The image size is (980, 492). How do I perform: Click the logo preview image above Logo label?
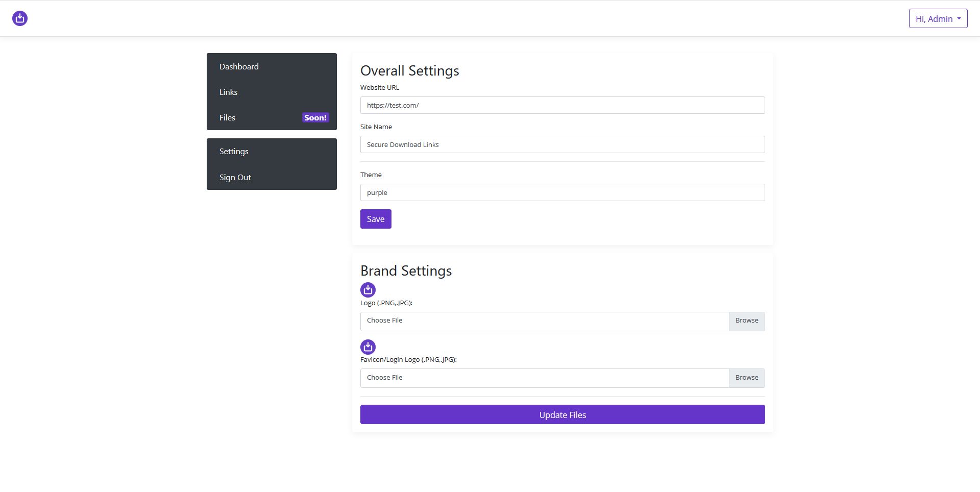coord(368,290)
